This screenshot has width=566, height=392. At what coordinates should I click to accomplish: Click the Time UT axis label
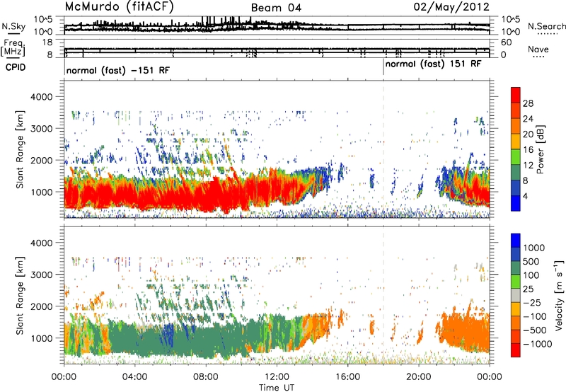(x=276, y=388)
